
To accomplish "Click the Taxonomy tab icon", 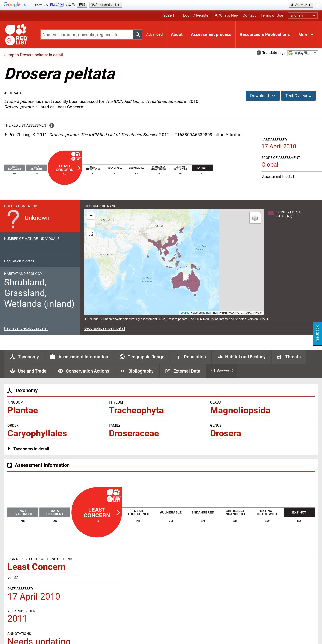I will click(12, 357).
